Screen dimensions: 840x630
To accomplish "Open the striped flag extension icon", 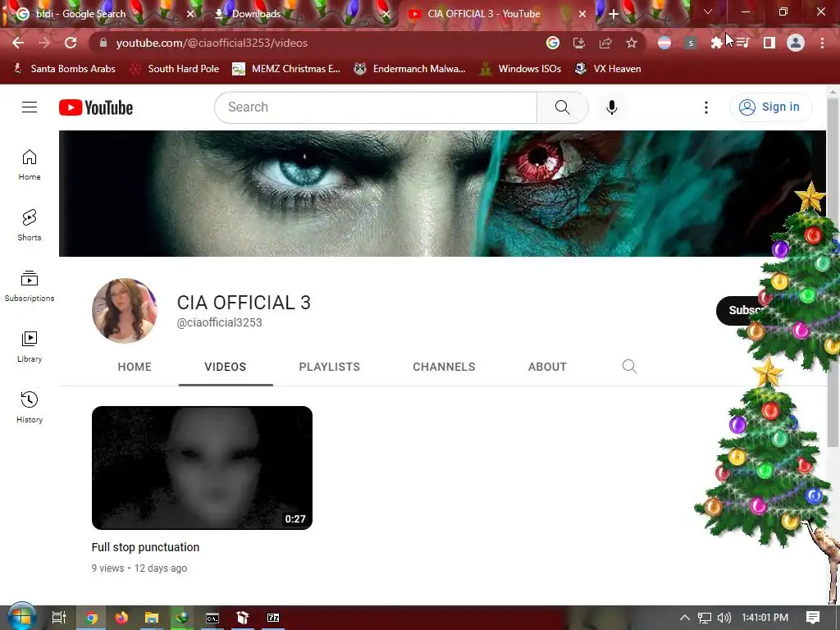I will 664,43.
